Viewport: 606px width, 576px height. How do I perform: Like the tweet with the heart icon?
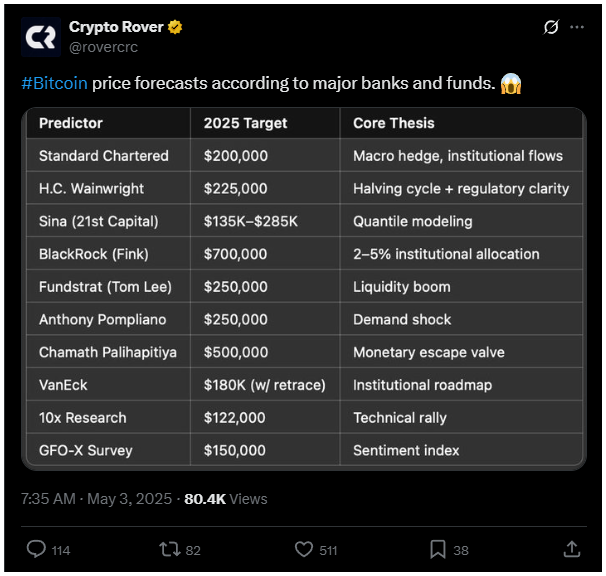click(304, 549)
